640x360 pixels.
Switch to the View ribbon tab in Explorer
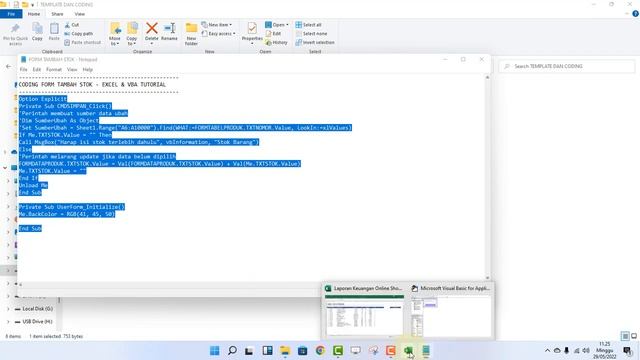pyautogui.click(x=80, y=14)
